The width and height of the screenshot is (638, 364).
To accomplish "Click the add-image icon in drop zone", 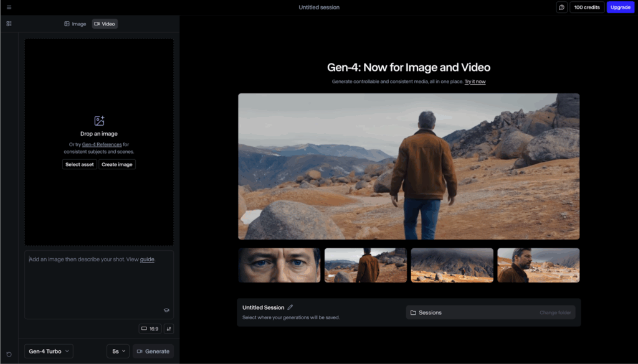I will click(x=99, y=121).
